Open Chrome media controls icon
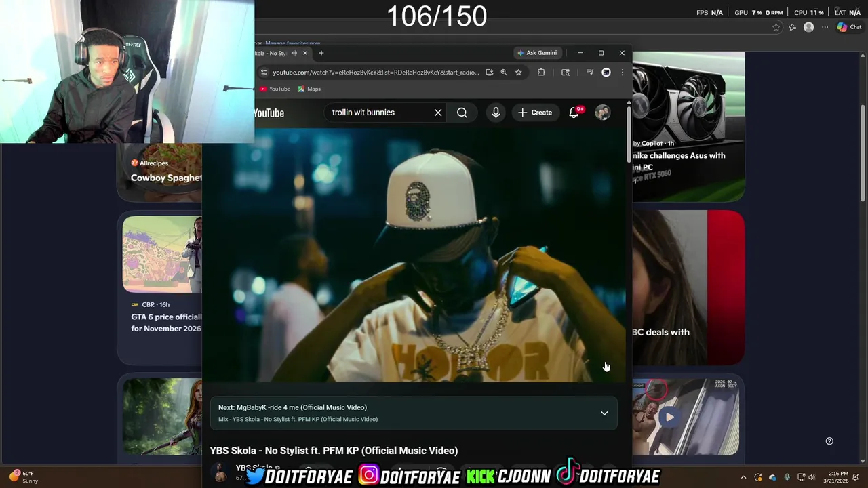This screenshot has width=868, height=488. pyautogui.click(x=589, y=73)
